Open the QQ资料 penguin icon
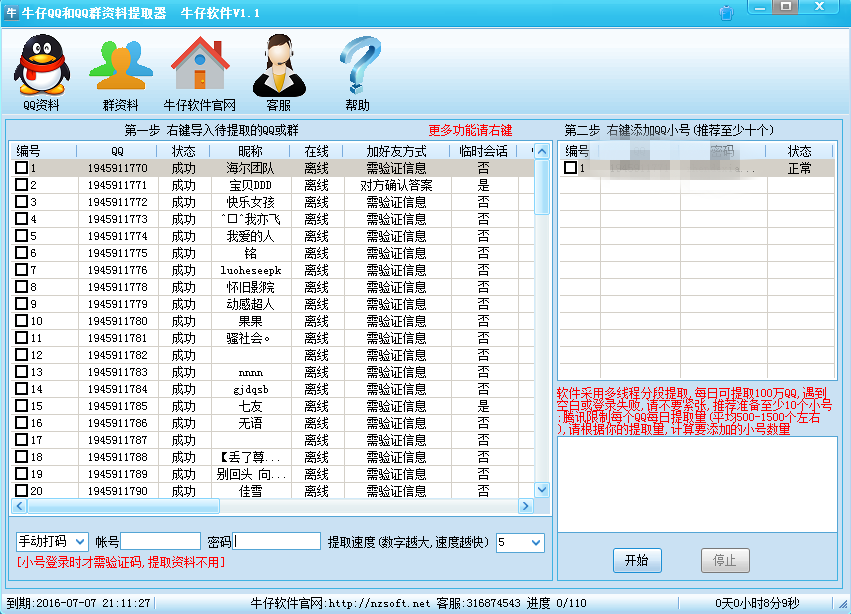851x614 pixels. (x=41, y=72)
